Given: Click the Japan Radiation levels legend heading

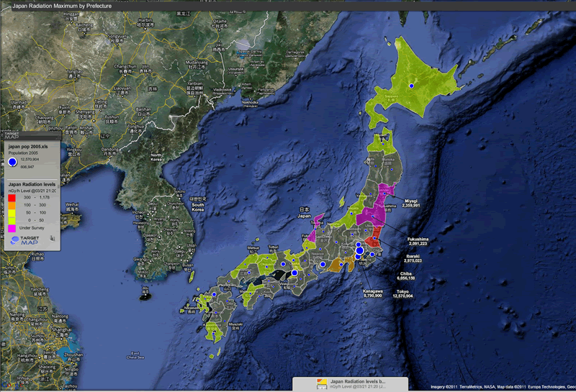Looking at the screenshot, I should pos(32,184).
